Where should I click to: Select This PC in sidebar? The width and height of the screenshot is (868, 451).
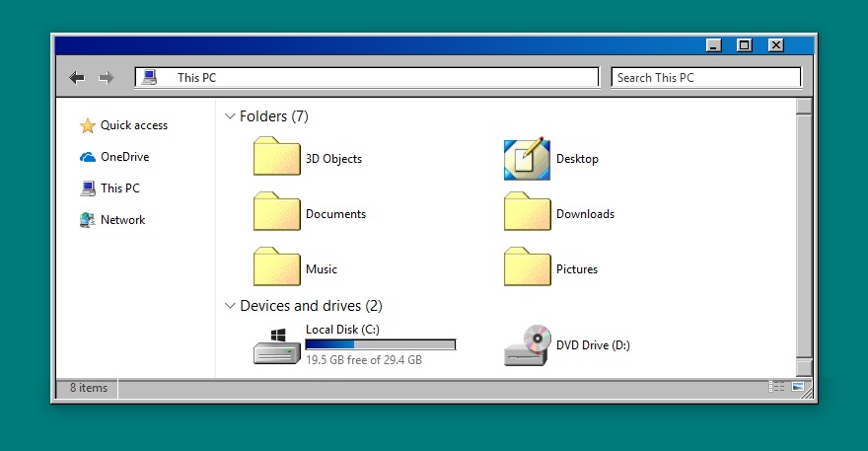click(x=119, y=188)
